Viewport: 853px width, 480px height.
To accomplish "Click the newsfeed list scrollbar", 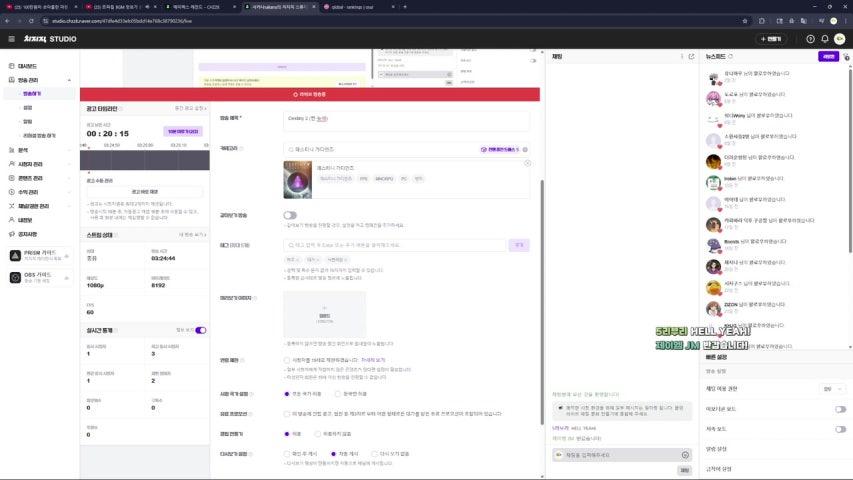I will (x=850, y=161).
